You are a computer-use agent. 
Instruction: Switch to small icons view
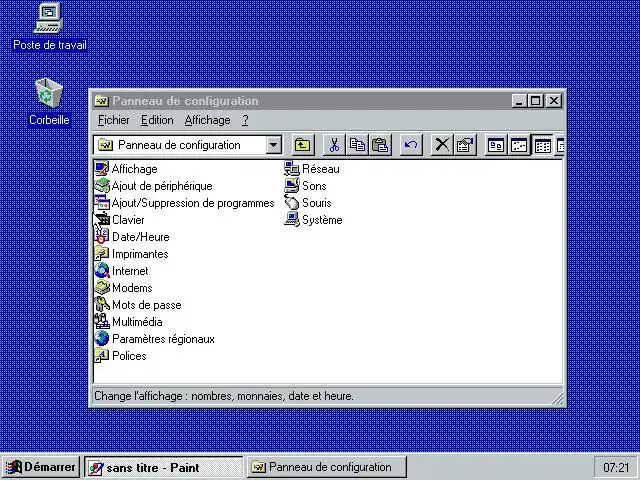point(519,145)
